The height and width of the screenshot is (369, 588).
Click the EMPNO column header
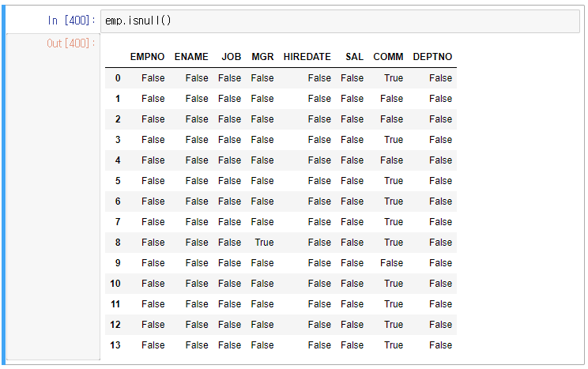pyautogui.click(x=147, y=57)
